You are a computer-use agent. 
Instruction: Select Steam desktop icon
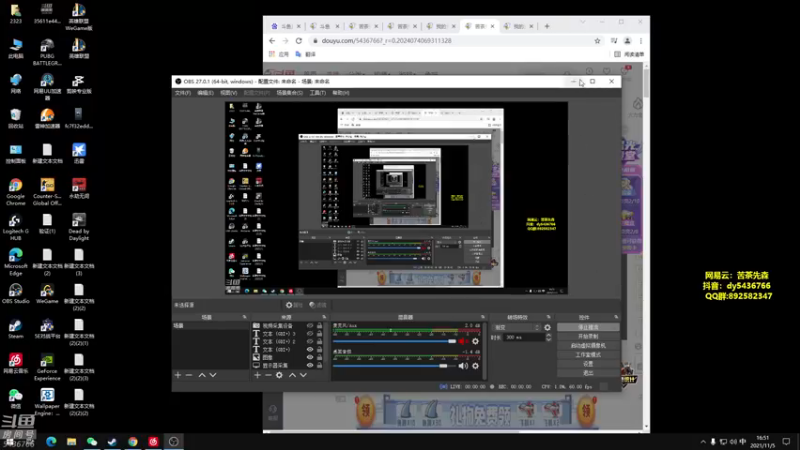[16, 330]
